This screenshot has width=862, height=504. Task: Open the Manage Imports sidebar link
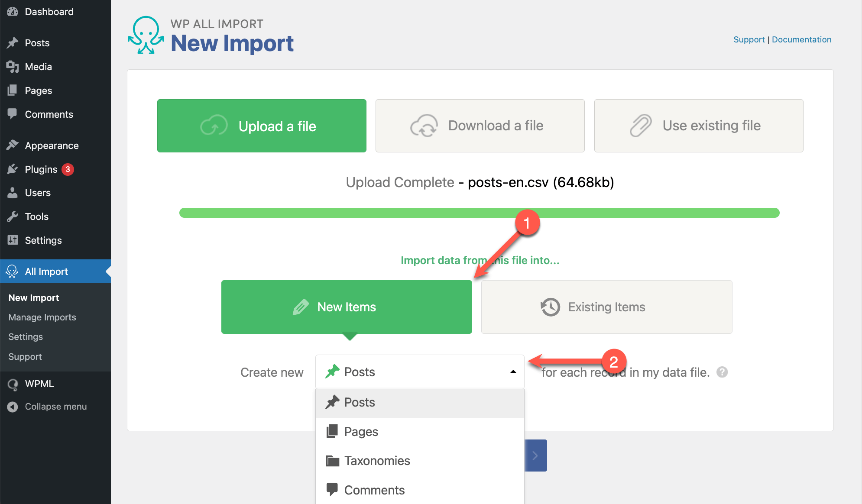[x=42, y=317]
